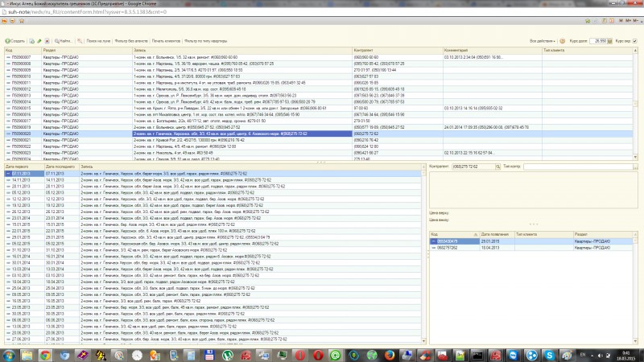Screen dimensions: 644x362
Task: Click the top table scrollbar up arrow
Action: click(635, 51)
